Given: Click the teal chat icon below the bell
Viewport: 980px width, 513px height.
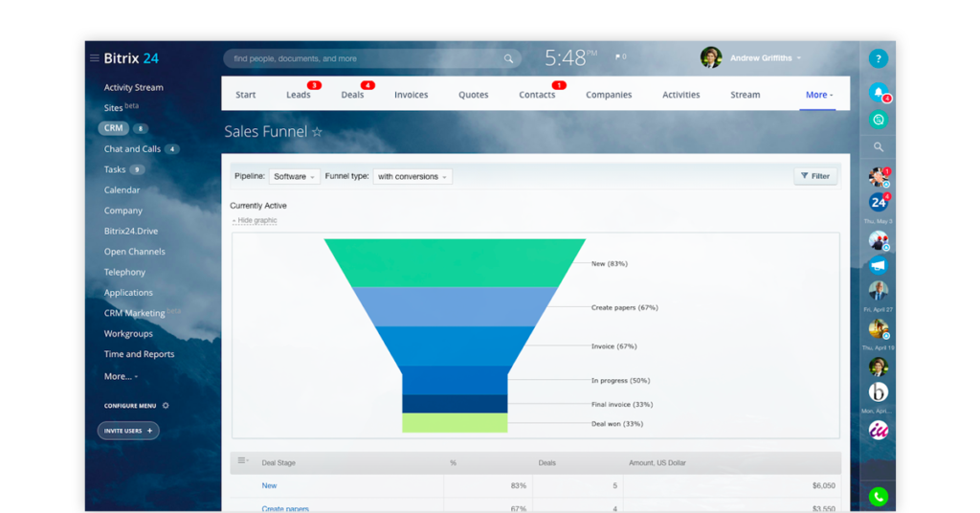Looking at the screenshot, I should (x=879, y=120).
